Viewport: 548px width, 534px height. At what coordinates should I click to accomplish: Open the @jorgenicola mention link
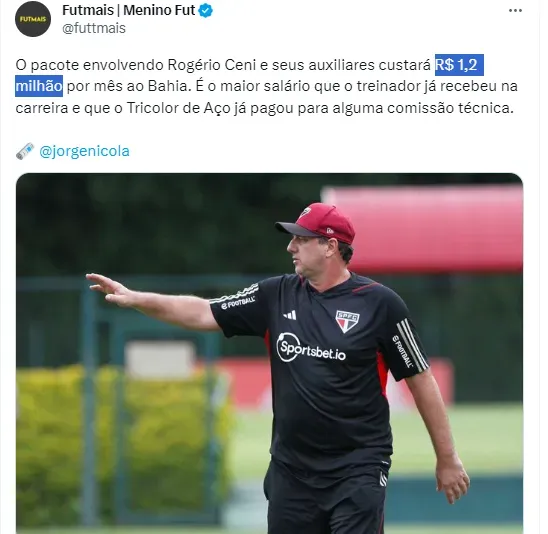[x=84, y=151]
